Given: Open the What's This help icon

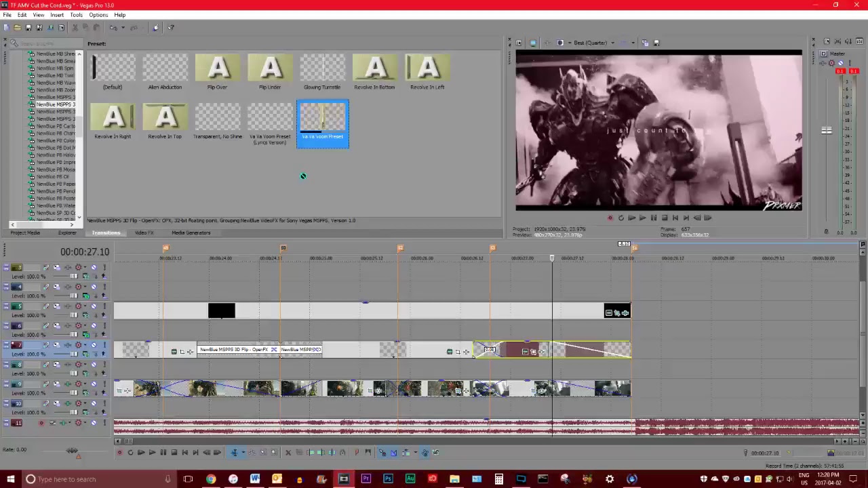Looking at the screenshot, I should pos(171,28).
